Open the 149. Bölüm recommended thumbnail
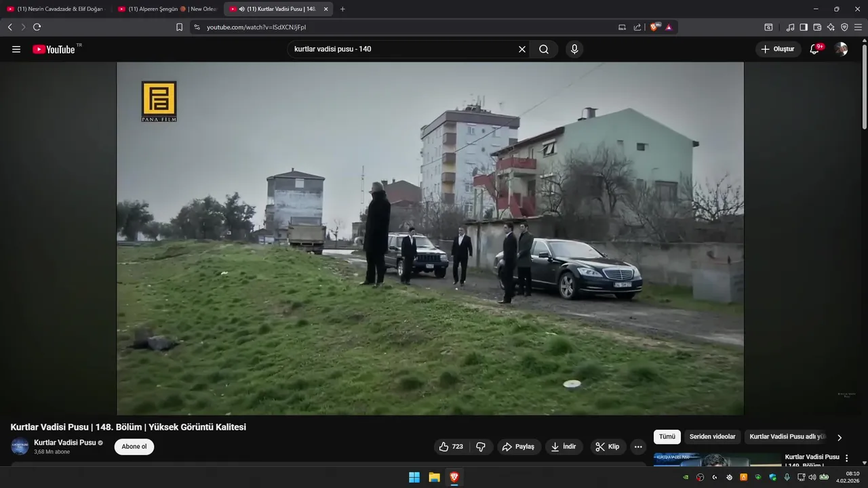The height and width of the screenshot is (488, 868). coord(717,460)
